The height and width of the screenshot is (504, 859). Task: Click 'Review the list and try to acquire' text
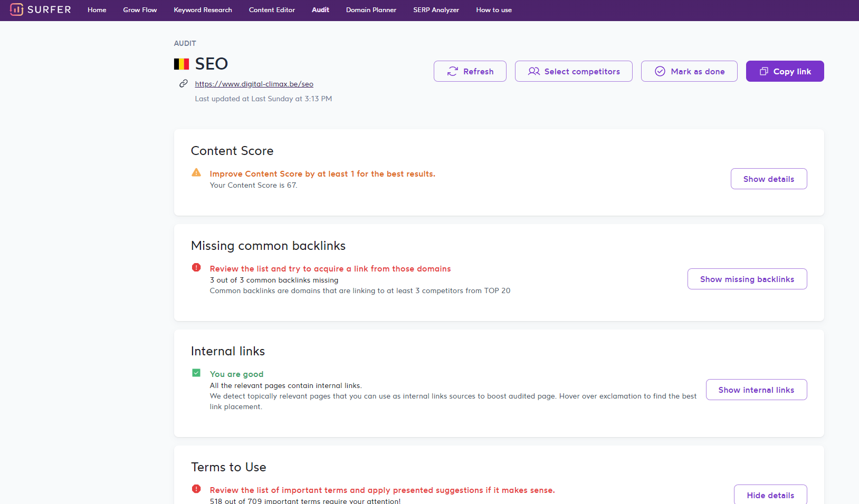330,269
